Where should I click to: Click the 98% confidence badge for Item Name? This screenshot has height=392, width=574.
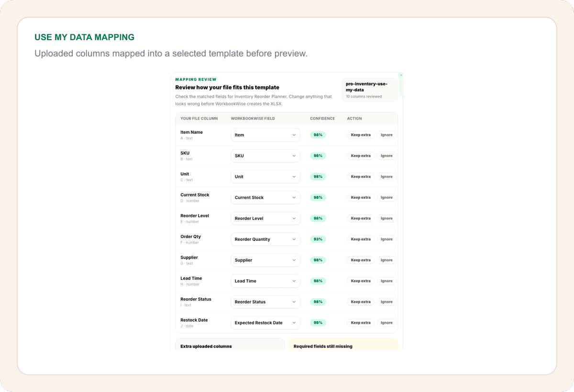pyautogui.click(x=318, y=135)
